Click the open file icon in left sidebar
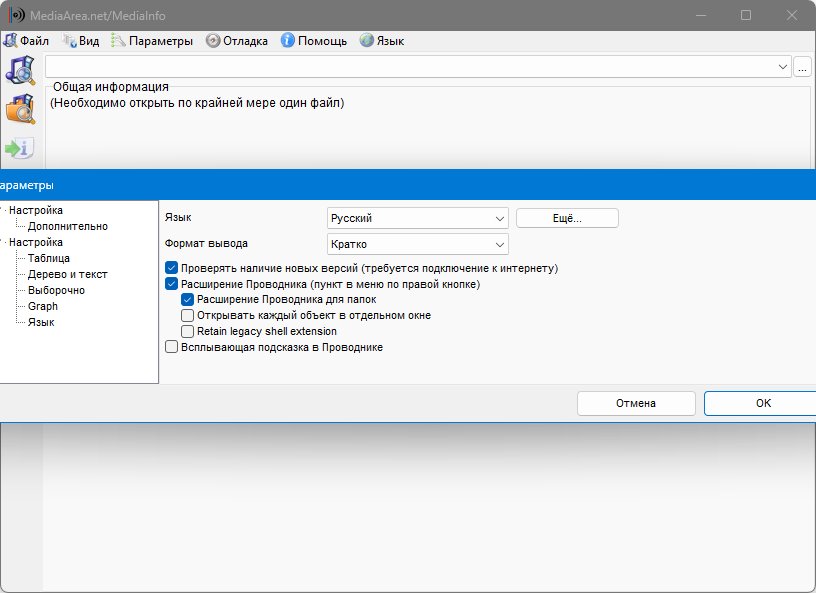 click(x=21, y=71)
